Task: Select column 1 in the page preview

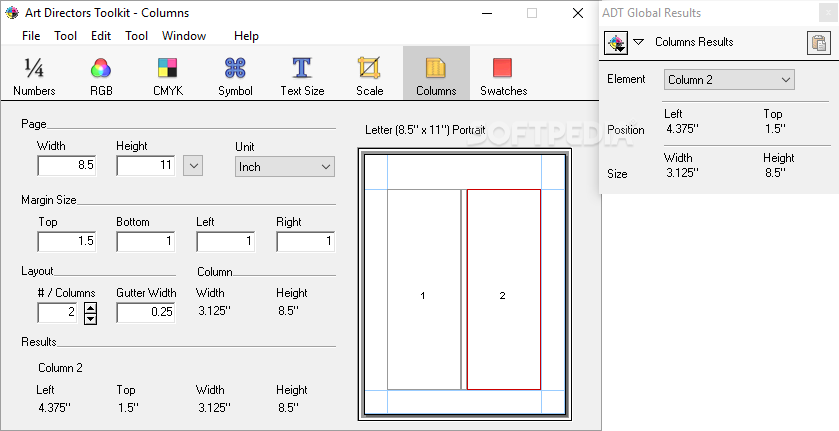Action: [x=423, y=290]
